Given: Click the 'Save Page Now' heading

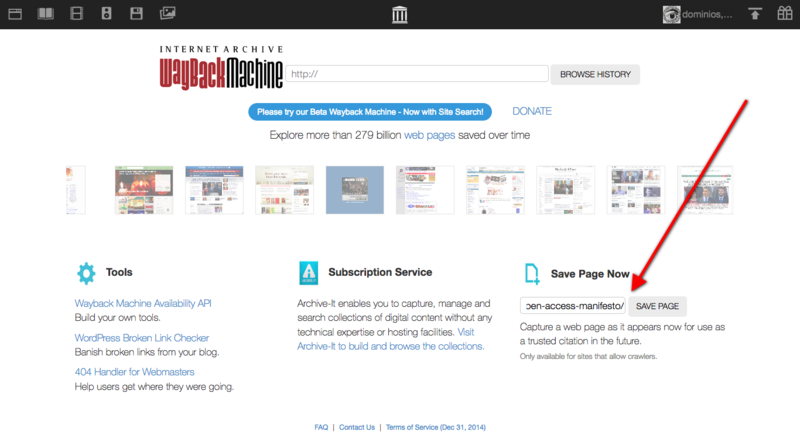Looking at the screenshot, I should 590,274.
